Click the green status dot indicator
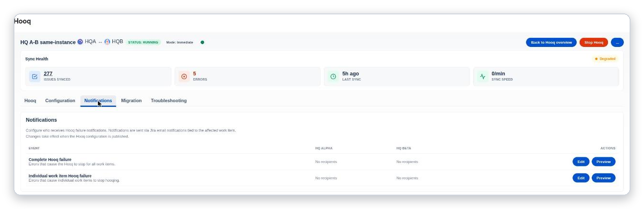The width and height of the screenshot is (644, 209). point(202,42)
